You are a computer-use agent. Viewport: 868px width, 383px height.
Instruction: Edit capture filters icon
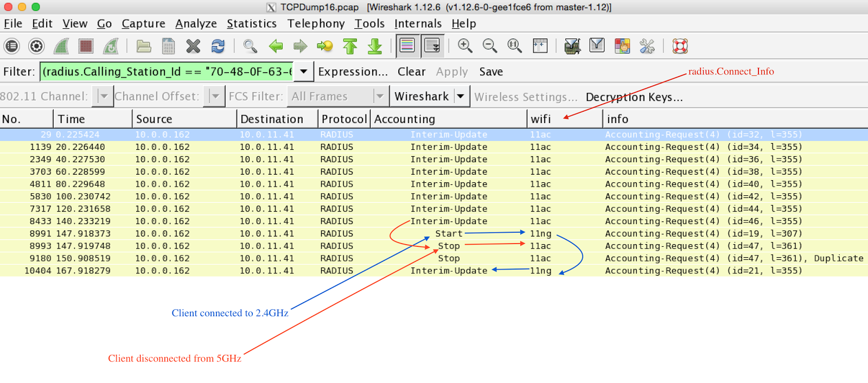(x=572, y=46)
